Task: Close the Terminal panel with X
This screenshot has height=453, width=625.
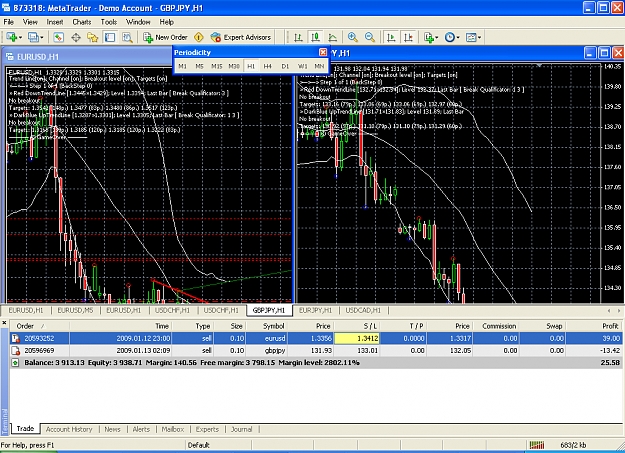Action: pos(4,323)
